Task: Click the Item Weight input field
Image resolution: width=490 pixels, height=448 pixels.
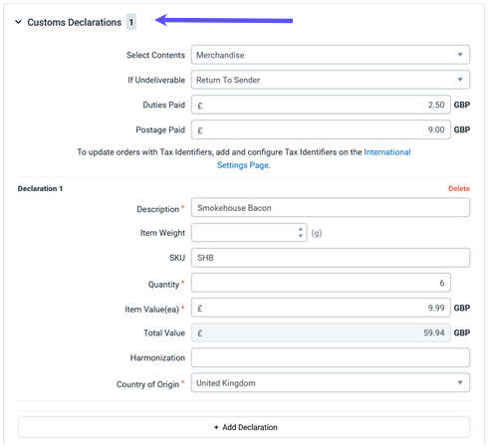Action: 249,233
